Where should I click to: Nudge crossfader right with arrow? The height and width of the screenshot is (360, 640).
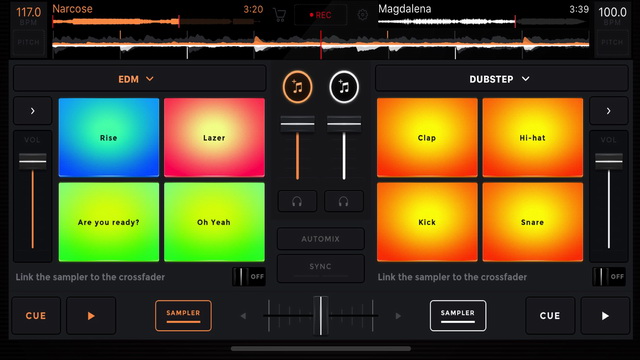[398, 316]
